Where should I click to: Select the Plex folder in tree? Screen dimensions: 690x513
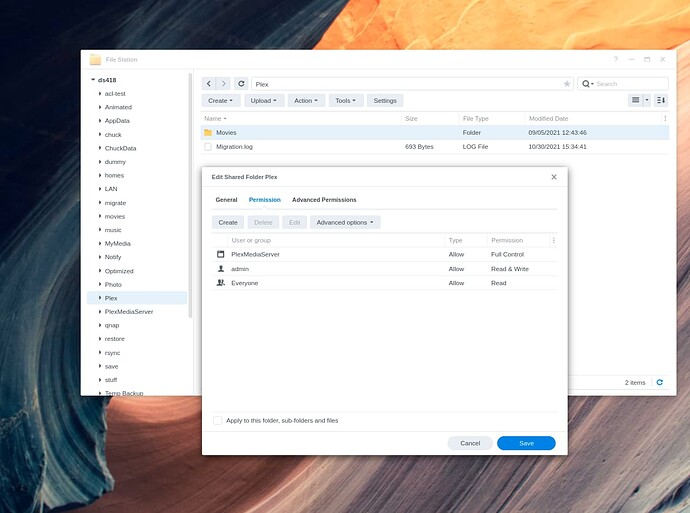point(137,298)
